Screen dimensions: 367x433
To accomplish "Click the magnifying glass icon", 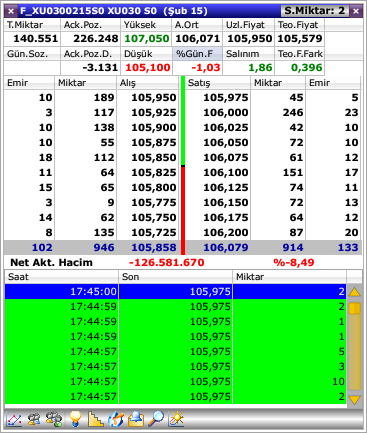I will pyautogui.click(x=156, y=419).
